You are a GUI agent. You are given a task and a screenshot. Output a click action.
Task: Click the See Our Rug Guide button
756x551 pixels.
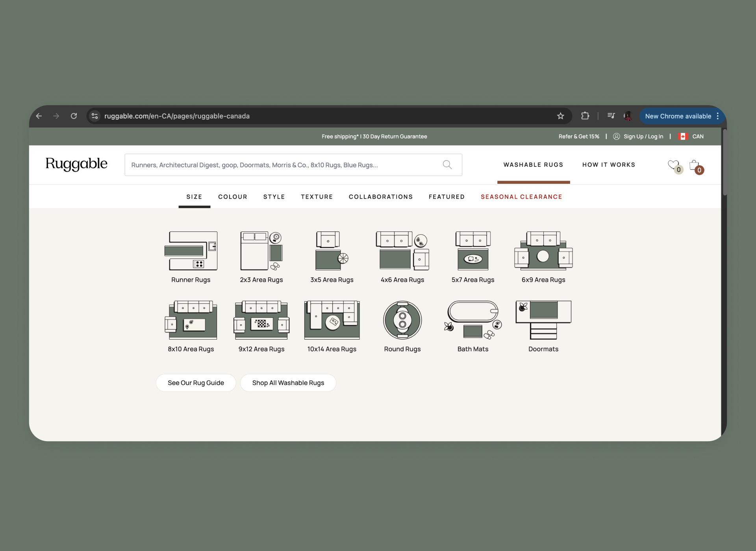point(196,383)
